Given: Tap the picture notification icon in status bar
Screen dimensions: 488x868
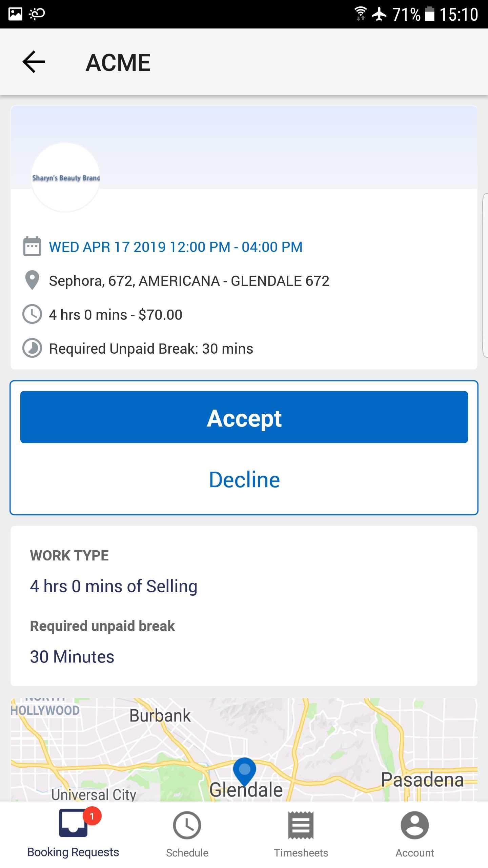Looking at the screenshot, I should (15, 14).
